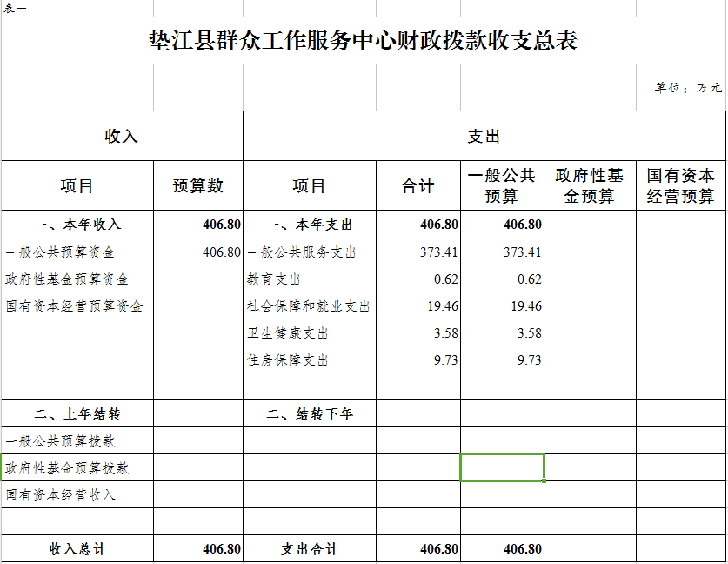Click 本年支出 value under 合计 column
The height and width of the screenshot is (564, 728).
[418, 225]
